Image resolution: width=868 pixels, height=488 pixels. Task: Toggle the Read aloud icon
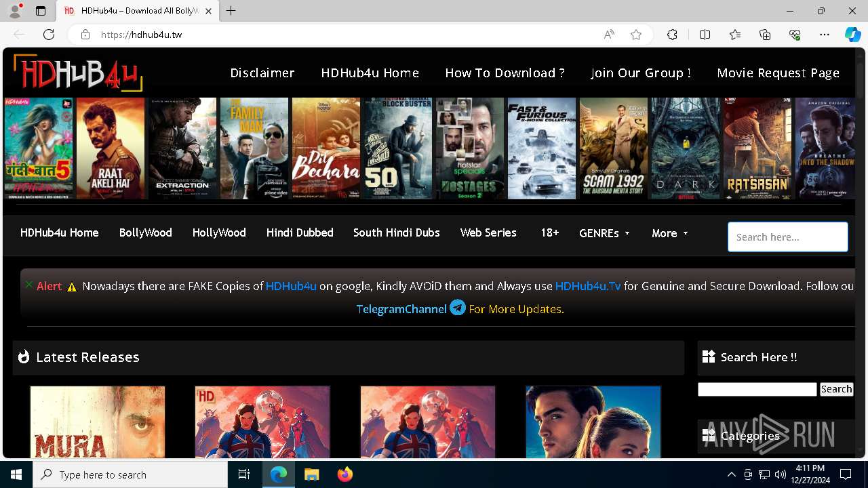point(609,35)
